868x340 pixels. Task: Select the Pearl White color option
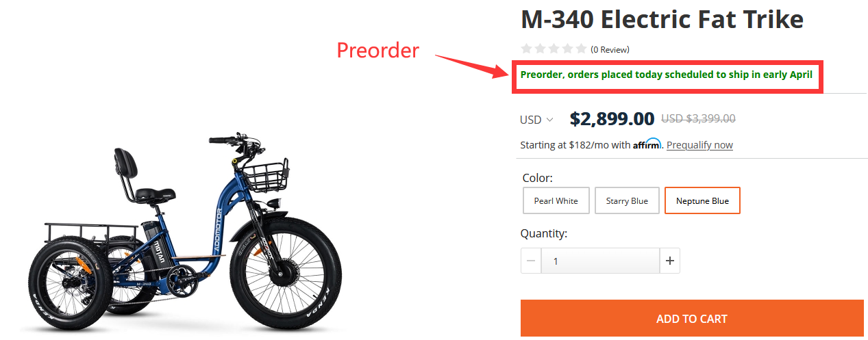point(556,201)
